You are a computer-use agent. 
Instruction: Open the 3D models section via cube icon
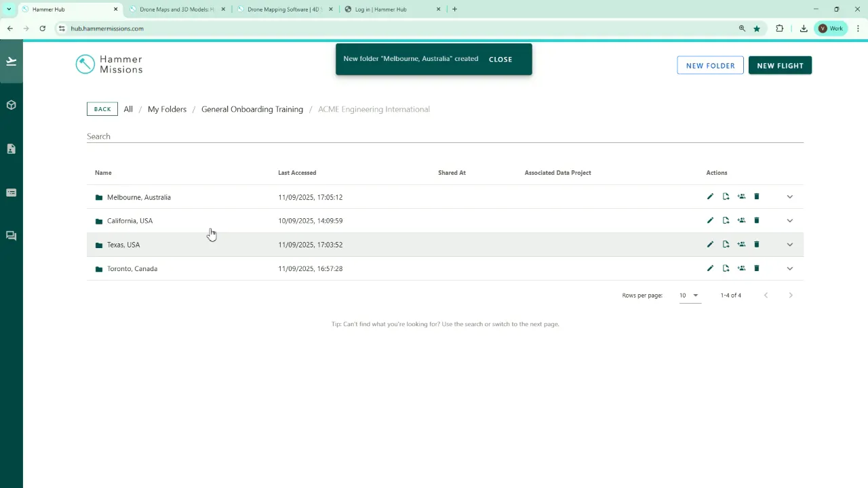11,104
